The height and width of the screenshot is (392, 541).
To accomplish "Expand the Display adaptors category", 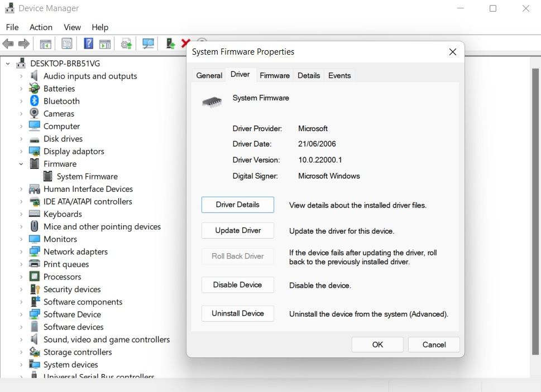I will point(21,151).
